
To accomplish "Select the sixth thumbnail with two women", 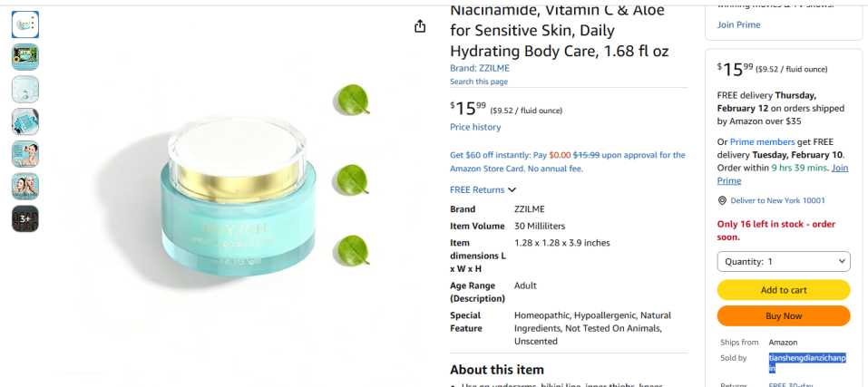I will 25,187.
